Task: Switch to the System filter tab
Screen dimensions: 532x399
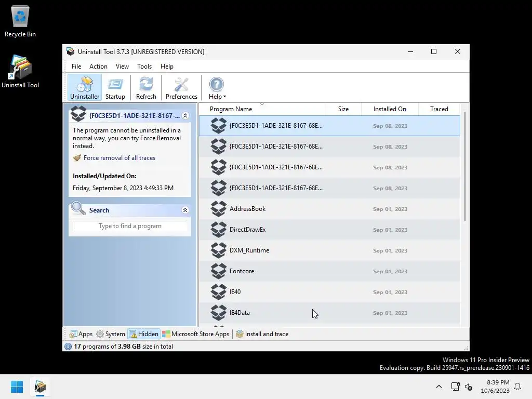Action: (111, 334)
